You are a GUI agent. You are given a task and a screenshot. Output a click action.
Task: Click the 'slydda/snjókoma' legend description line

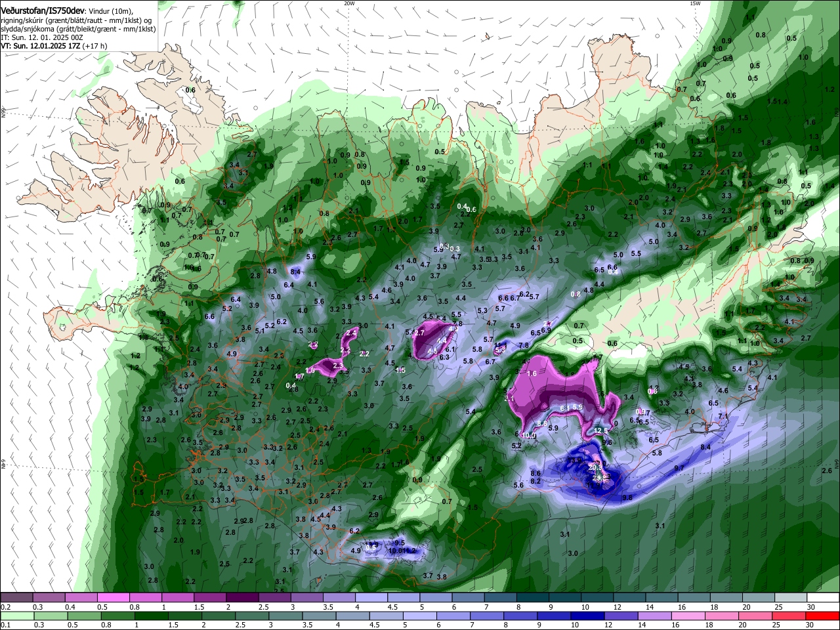(x=78, y=29)
